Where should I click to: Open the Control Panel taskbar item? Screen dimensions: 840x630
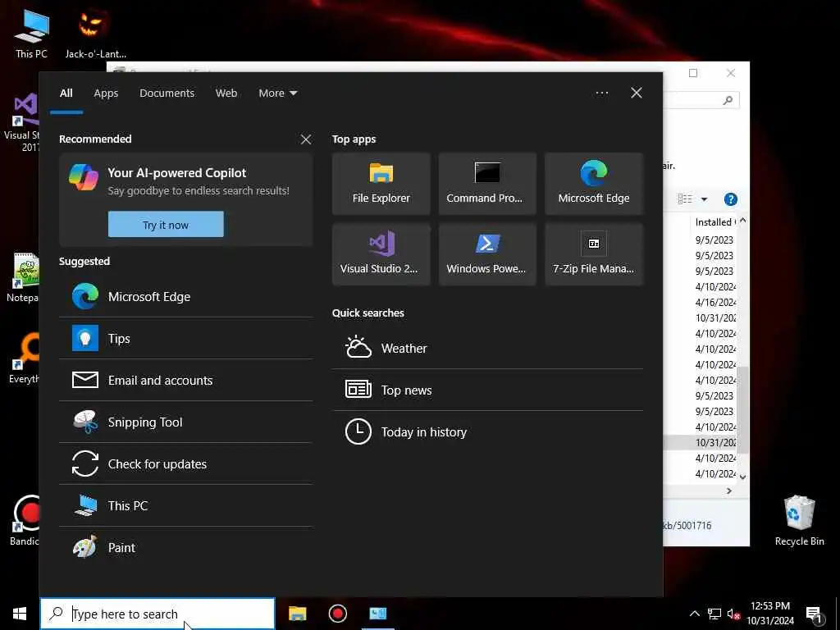(x=378, y=614)
